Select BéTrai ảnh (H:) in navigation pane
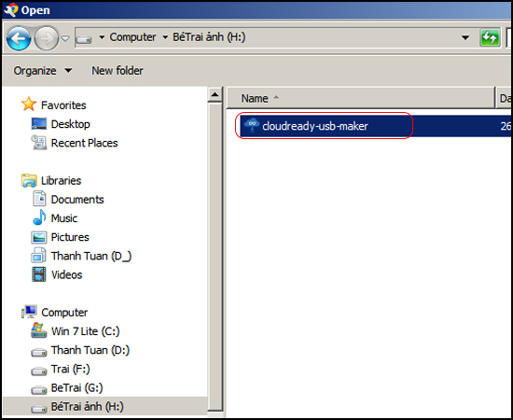513x420 pixels. (87, 407)
